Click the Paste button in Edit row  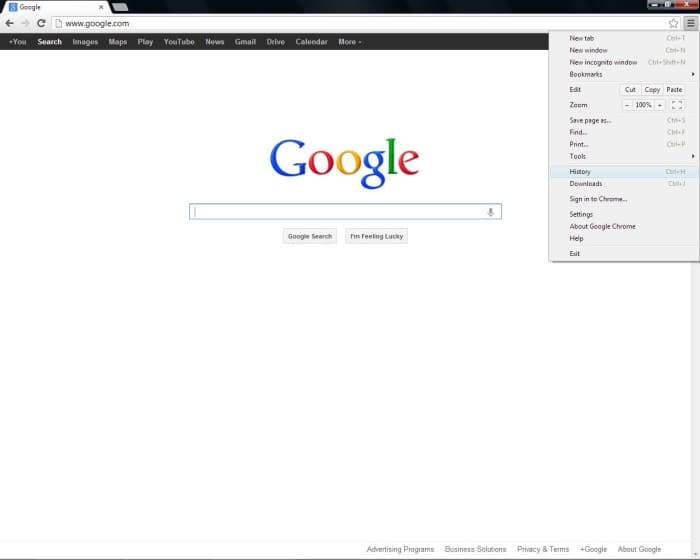[x=674, y=90]
